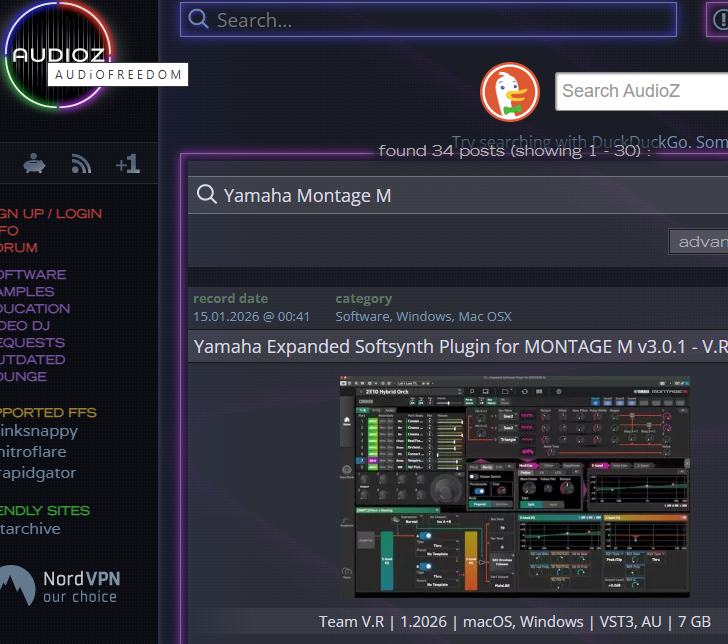
Task: Open the Outdated section
Action: [x=32, y=360]
